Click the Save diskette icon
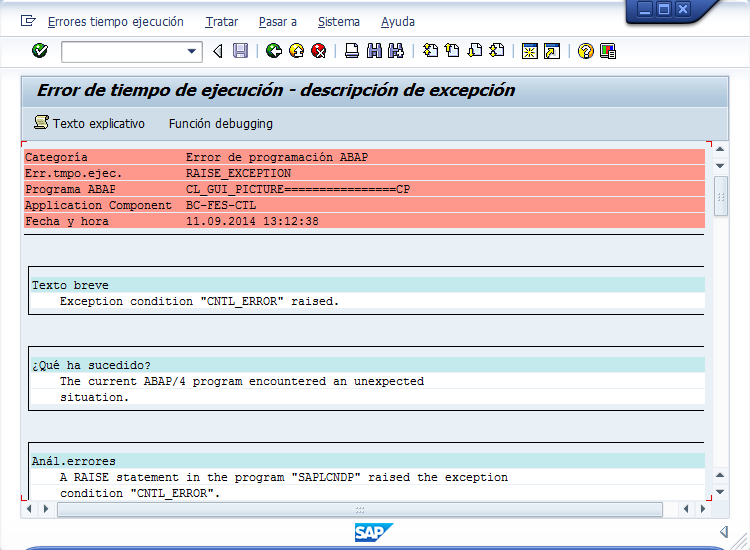This screenshot has width=750, height=550. tap(240, 51)
